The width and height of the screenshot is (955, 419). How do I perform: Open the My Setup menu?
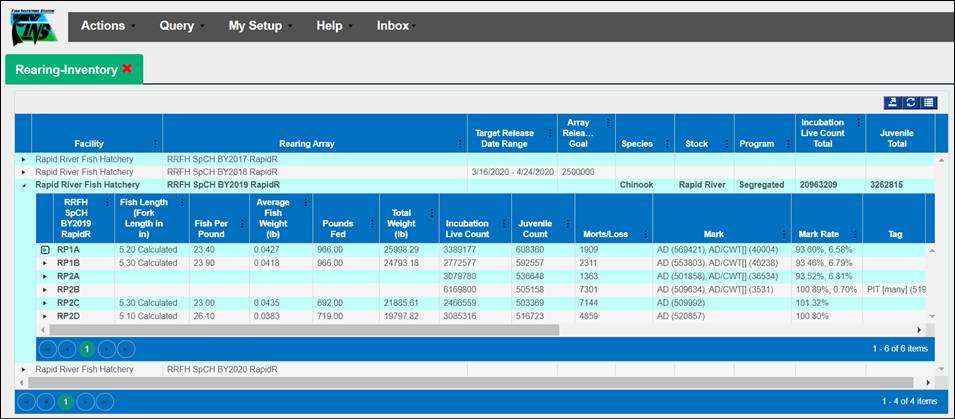pyautogui.click(x=254, y=26)
